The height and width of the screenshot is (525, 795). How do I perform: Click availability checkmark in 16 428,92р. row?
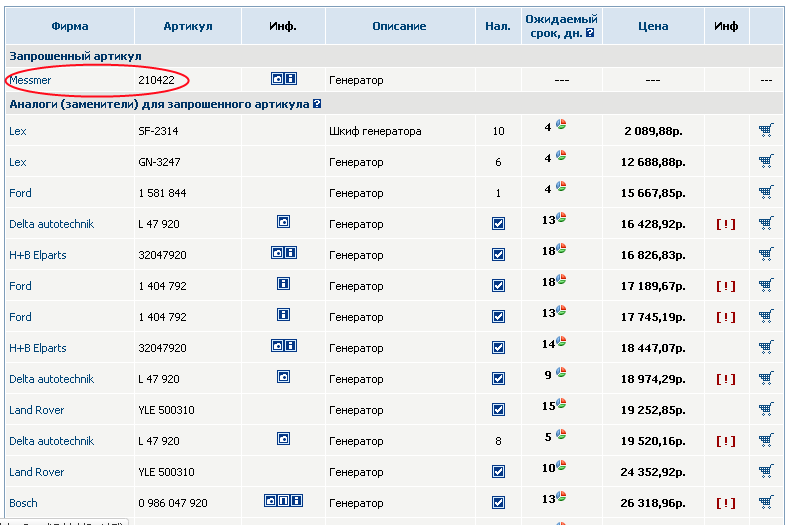[x=498, y=224]
